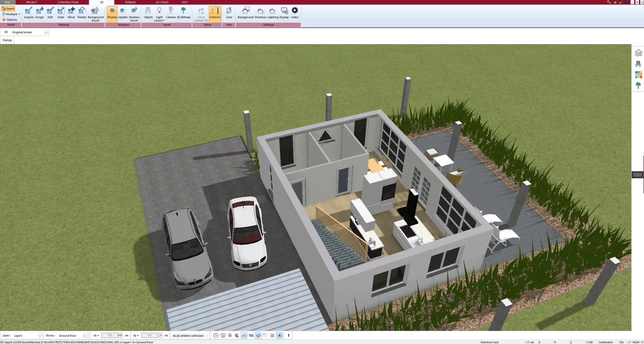The image size is (644, 344).
Task: Open Display settings in Settings group
Action: click(284, 13)
